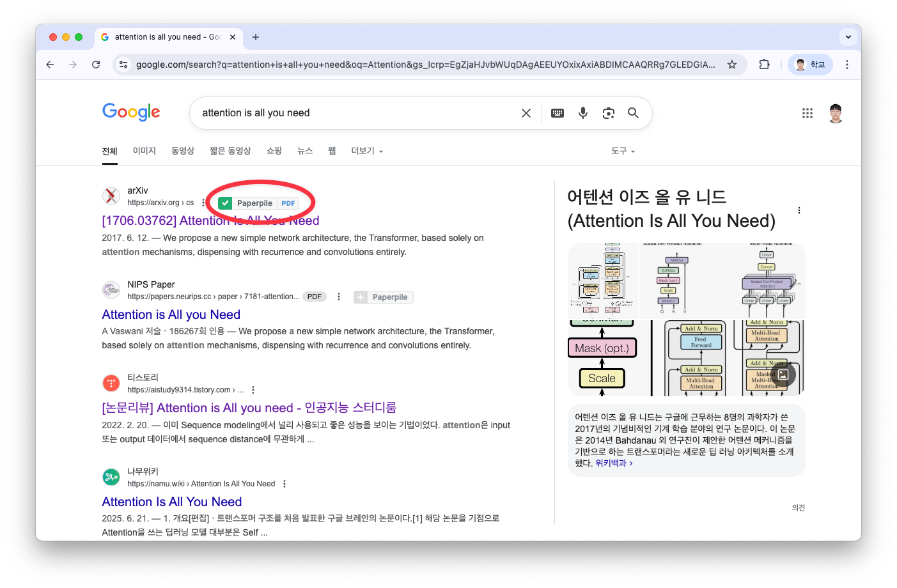Open the 짧은 동영상 tab
The width and height of the screenshot is (897, 588).
pos(230,151)
